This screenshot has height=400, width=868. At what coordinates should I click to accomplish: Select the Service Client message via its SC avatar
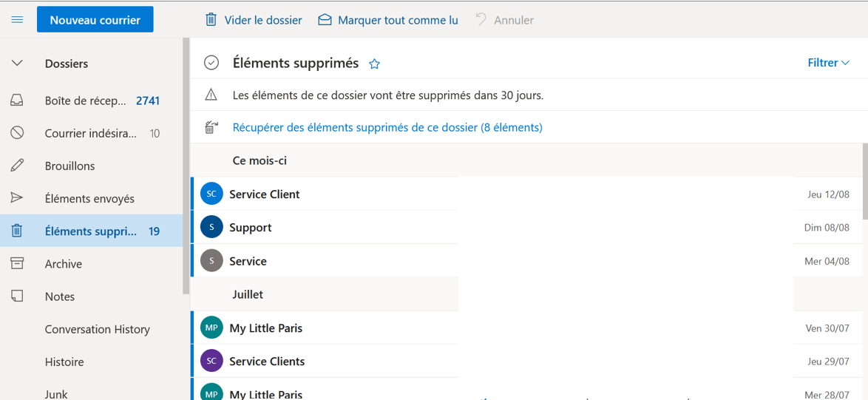(211, 194)
